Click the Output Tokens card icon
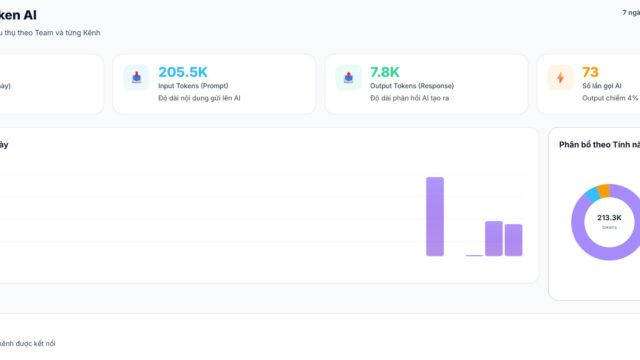640x360 pixels. click(x=348, y=78)
